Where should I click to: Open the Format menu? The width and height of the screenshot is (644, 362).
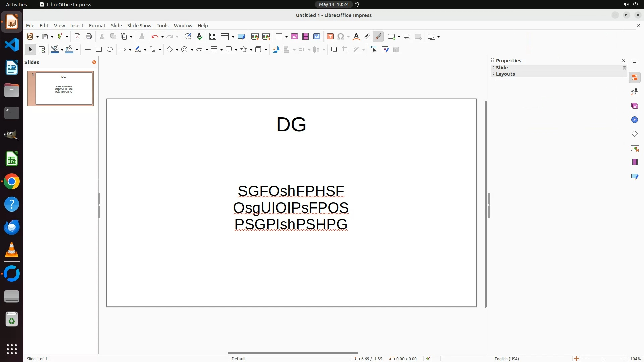(97, 26)
